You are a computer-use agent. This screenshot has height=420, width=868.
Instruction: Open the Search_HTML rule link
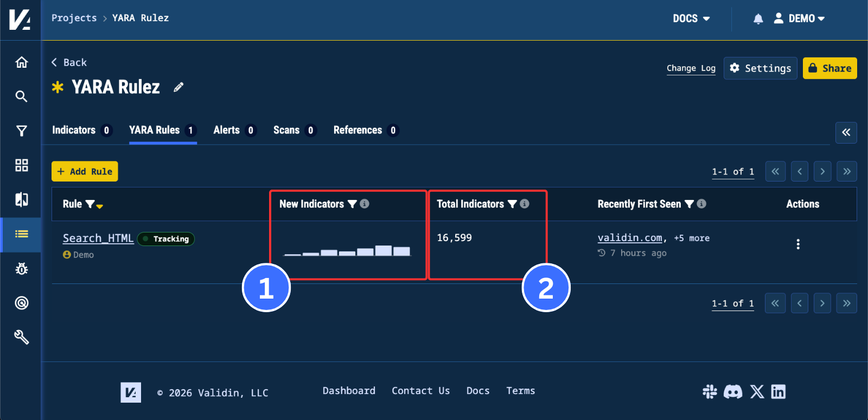pyautogui.click(x=98, y=238)
